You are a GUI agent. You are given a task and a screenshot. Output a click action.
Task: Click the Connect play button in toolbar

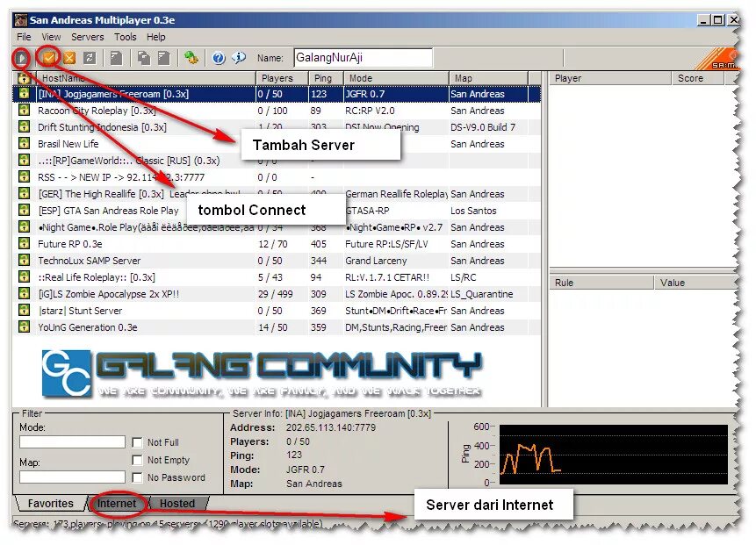pyautogui.click(x=21, y=58)
